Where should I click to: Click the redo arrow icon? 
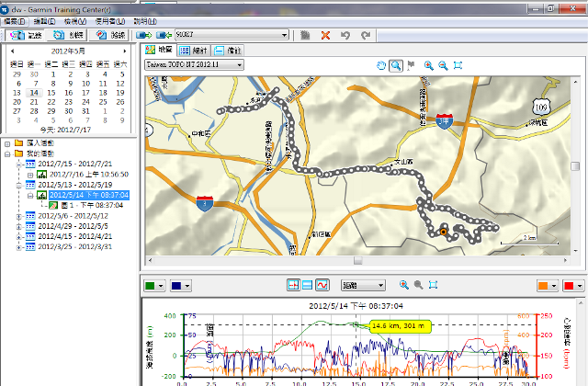[366, 35]
